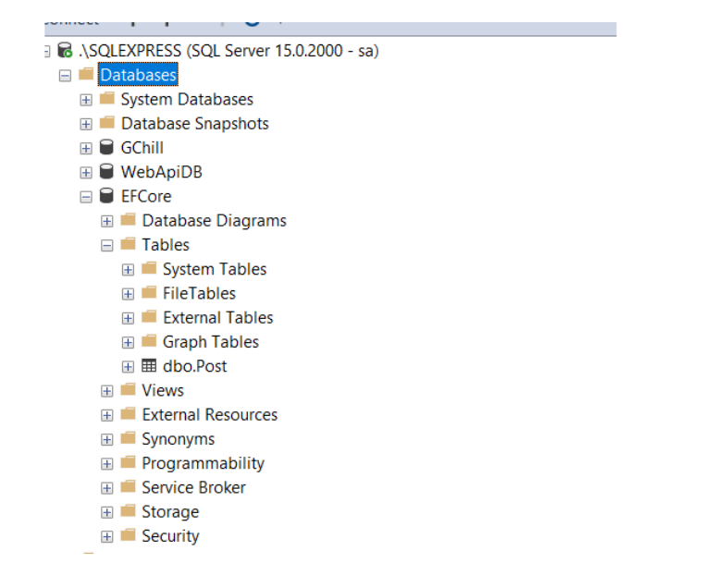Image resolution: width=728 pixels, height=563 pixels.
Task: Expand the Service Broker node
Action: click(x=106, y=488)
